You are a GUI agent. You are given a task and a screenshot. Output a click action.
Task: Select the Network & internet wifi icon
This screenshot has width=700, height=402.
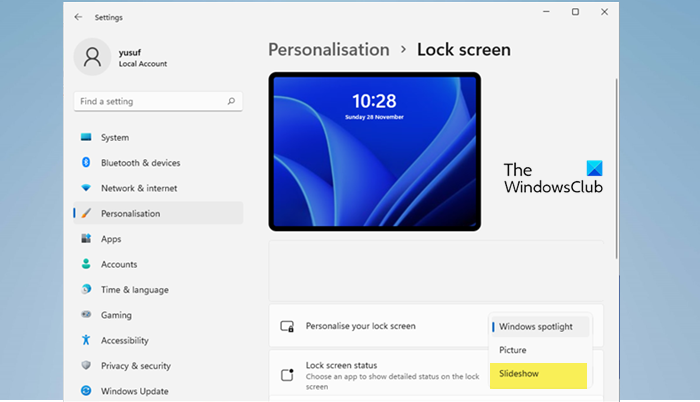pos(86,188)
